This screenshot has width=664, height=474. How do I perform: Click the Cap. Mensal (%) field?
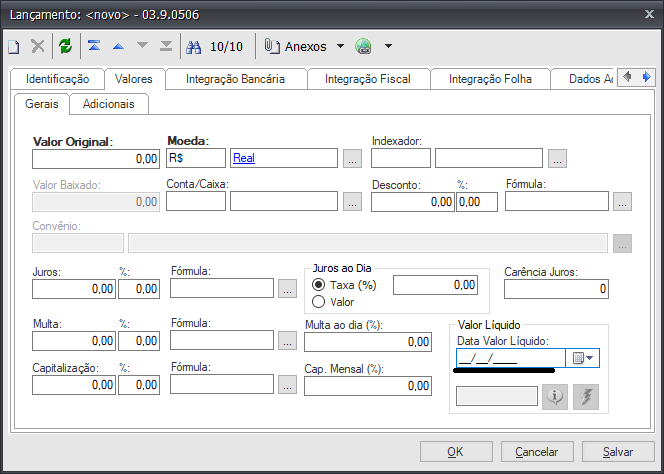(x=368, y=386)
